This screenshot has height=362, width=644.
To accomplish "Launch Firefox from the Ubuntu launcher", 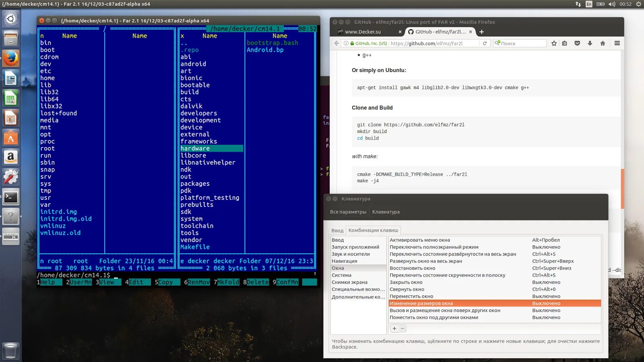I will click(11, 58).
